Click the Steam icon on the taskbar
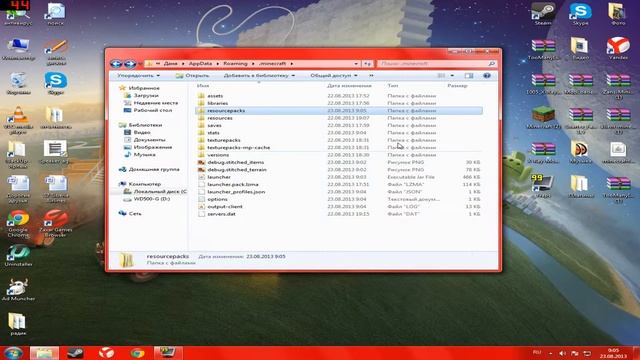The image size is (640, 360). click(75, 353)
